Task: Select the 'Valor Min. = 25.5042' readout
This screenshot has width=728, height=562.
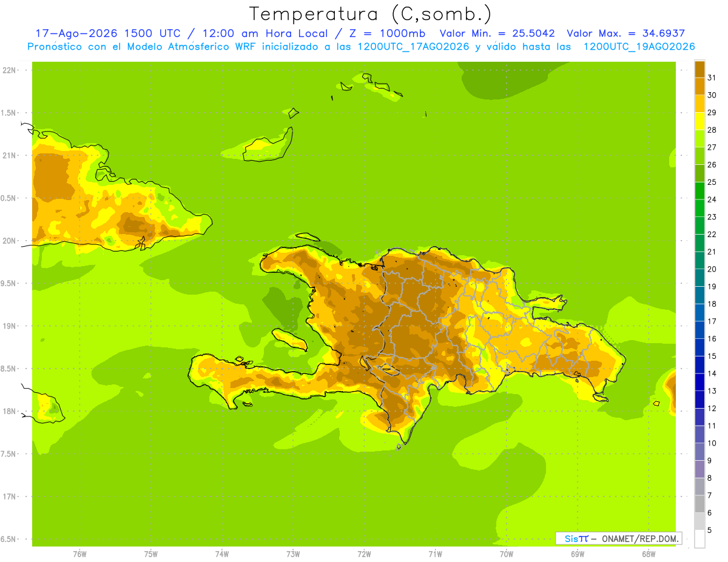Action: tap(497, 33)
